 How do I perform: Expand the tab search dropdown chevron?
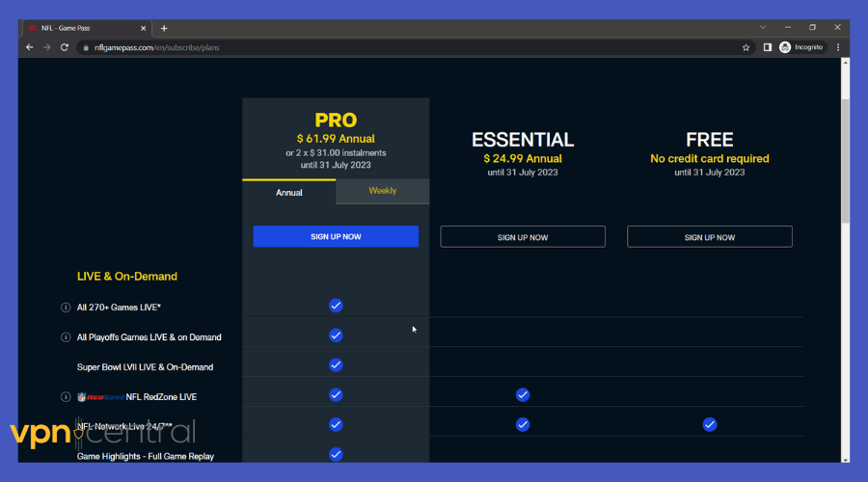pos(763,28)
